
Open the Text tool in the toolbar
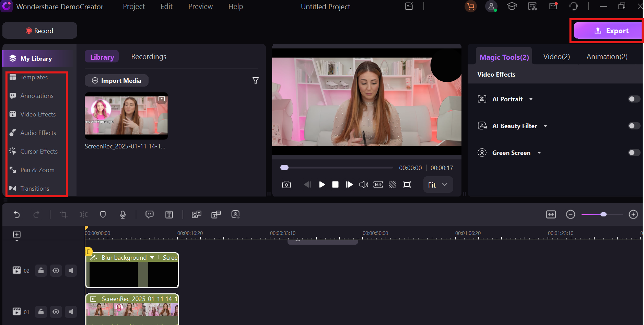click(169, 214)
